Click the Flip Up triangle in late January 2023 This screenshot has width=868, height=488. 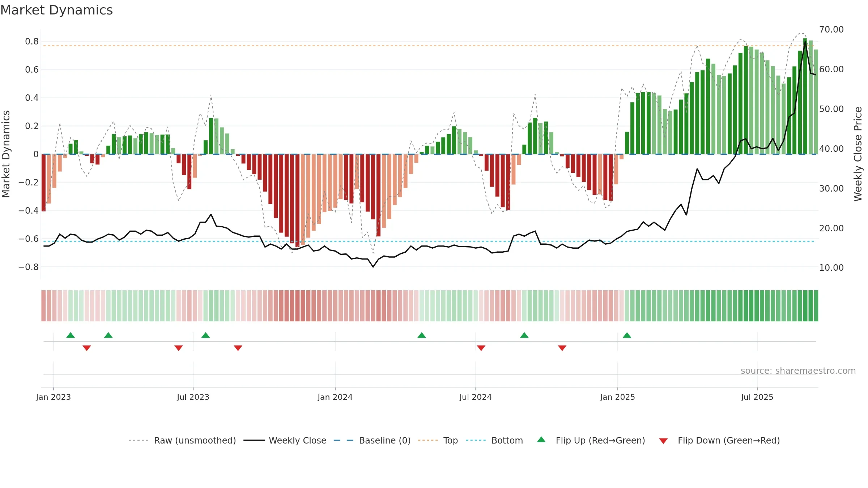[x=71, y=335]
